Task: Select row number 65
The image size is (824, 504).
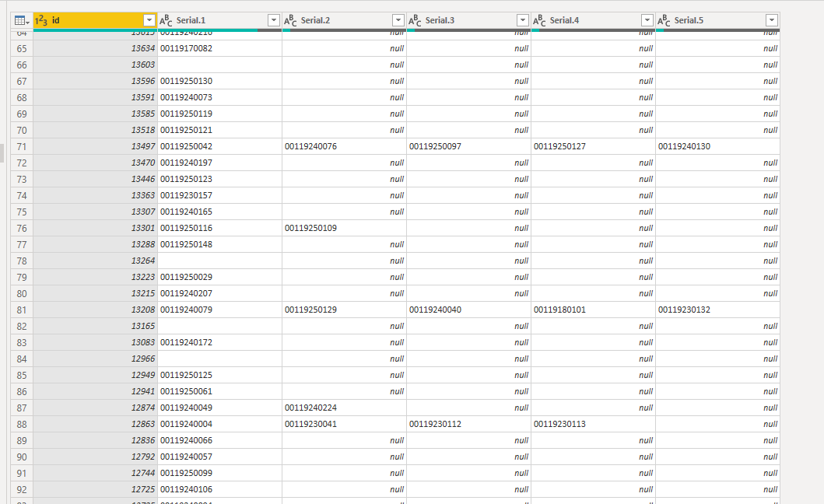Action: (22, 48)
